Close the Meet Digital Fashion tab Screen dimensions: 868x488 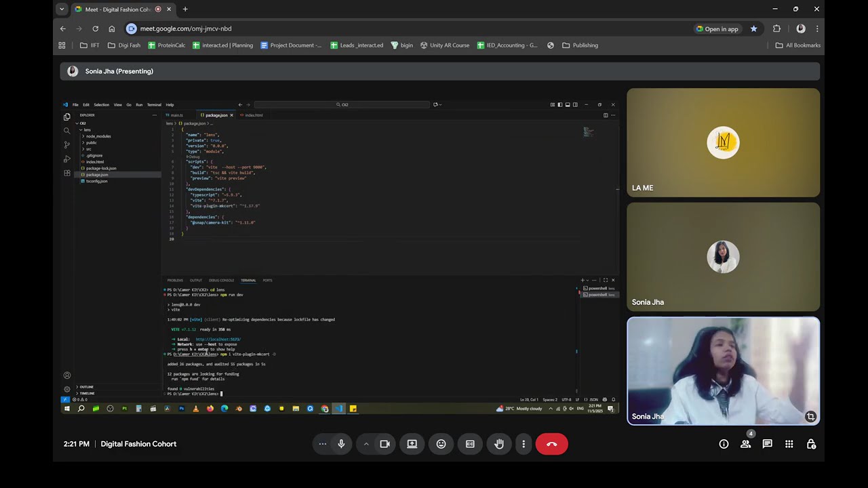coord(169,9)
